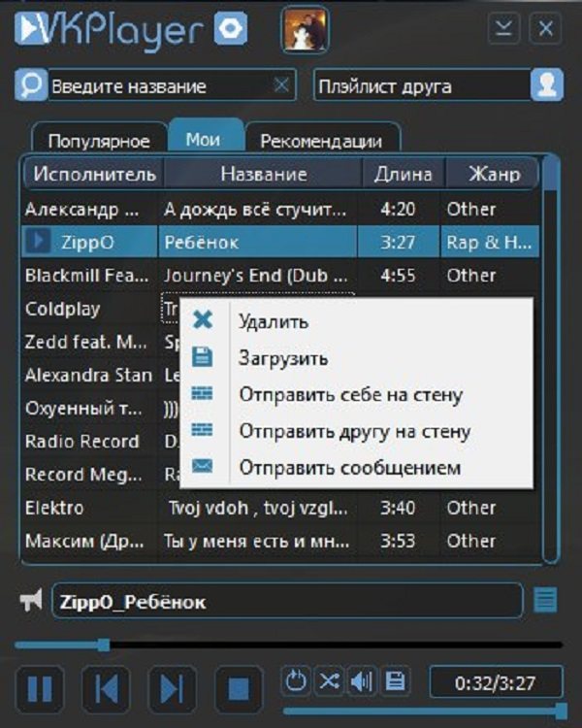
Task: Toggle repeat mode
Action: [296, 681]
